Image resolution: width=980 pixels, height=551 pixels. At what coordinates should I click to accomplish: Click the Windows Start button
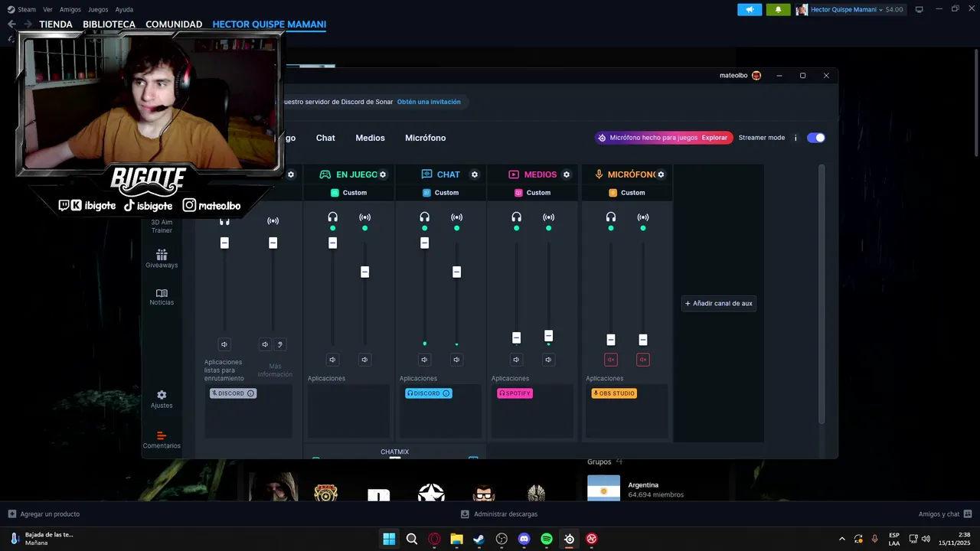(389, 539)
